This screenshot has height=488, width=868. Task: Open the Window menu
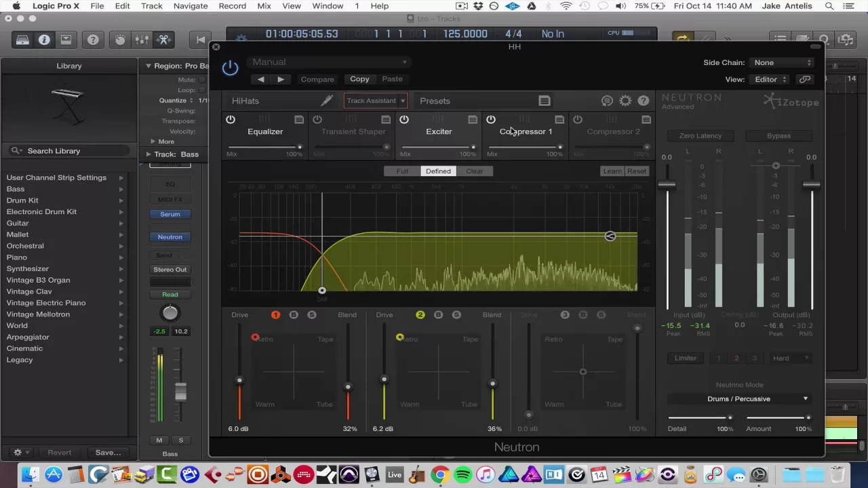point(328,6)
